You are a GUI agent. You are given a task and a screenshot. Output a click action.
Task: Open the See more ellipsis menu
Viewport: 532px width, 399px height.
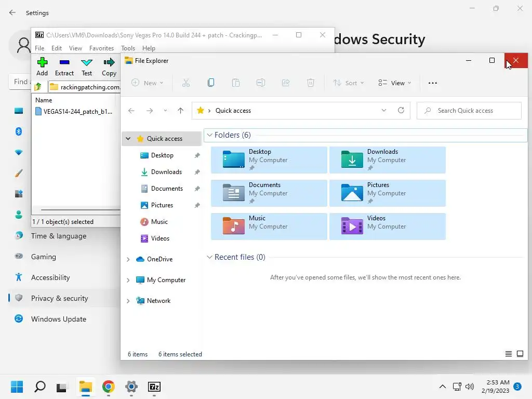pos(433,83)
